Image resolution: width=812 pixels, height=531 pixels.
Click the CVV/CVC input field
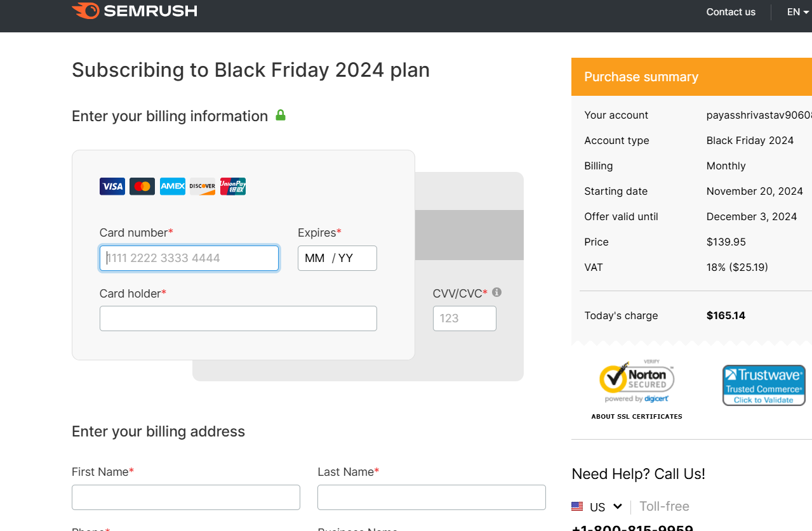pos(464,318)
